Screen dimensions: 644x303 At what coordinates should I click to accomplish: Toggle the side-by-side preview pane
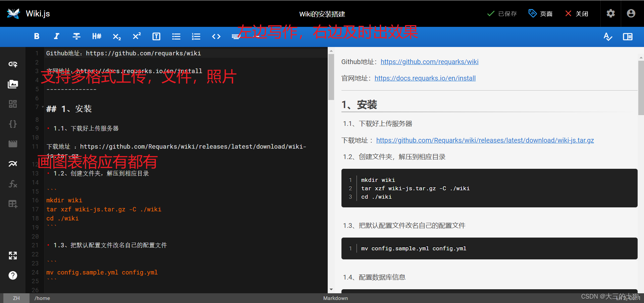coord(628,36)
